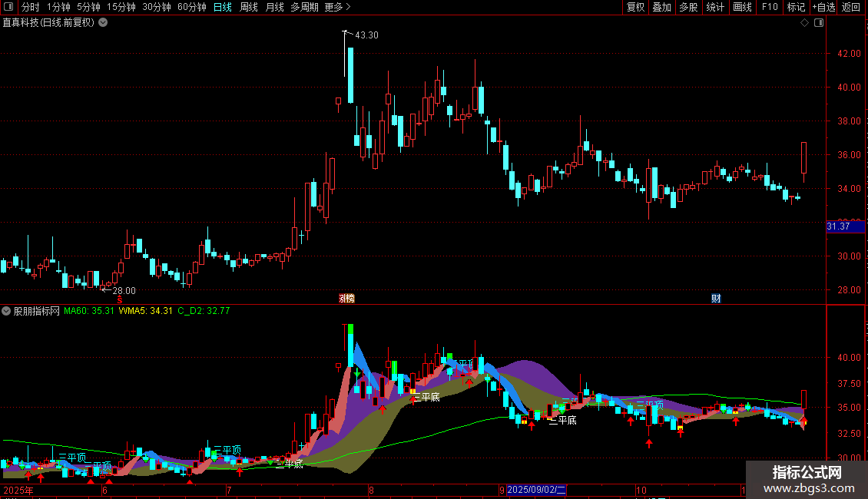Click the WMA5: 34.31 indicator value
Screen dimensions: 868x499
point(146,311)
